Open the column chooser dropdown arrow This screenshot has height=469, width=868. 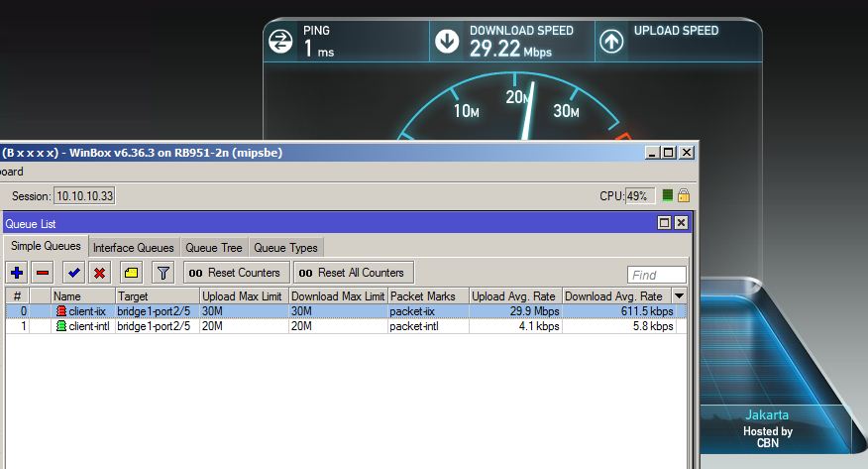679,295
